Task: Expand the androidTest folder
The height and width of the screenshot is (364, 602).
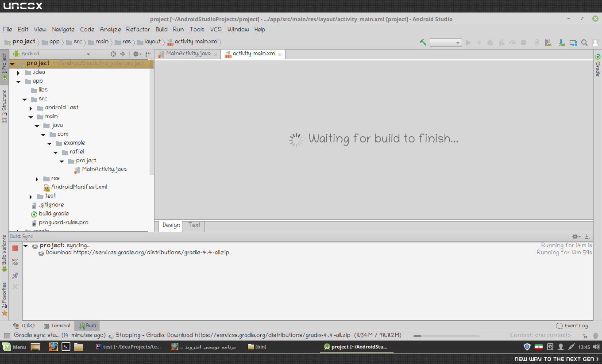Action: 31,108
